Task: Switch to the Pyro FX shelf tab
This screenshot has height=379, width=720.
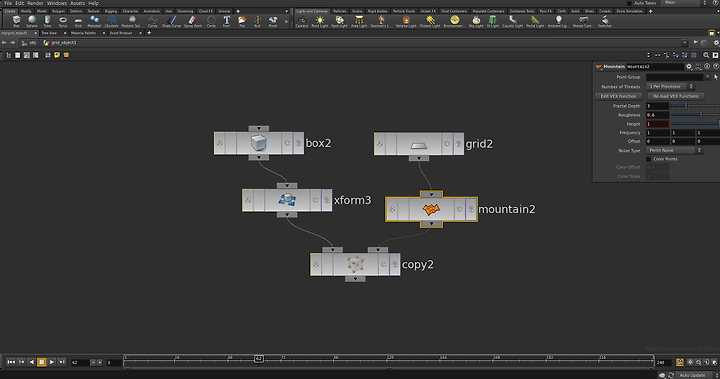Action: pyautogui.click(x=546, y=11)
